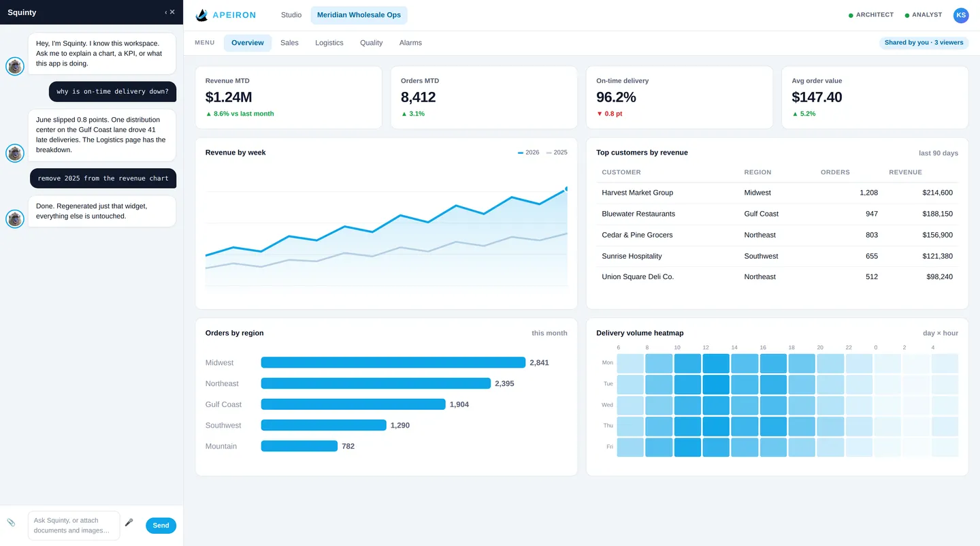Click the Revenue MTD $1.24M card

[289, 97]
